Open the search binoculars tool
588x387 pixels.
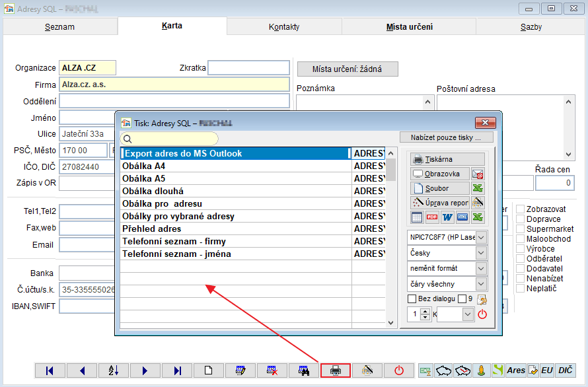304,370
